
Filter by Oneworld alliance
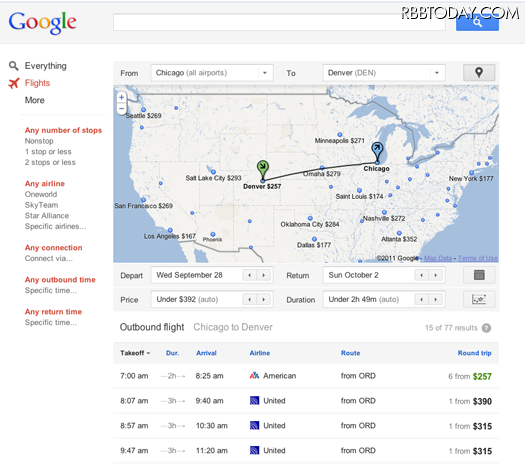click(x=41, y=194)
